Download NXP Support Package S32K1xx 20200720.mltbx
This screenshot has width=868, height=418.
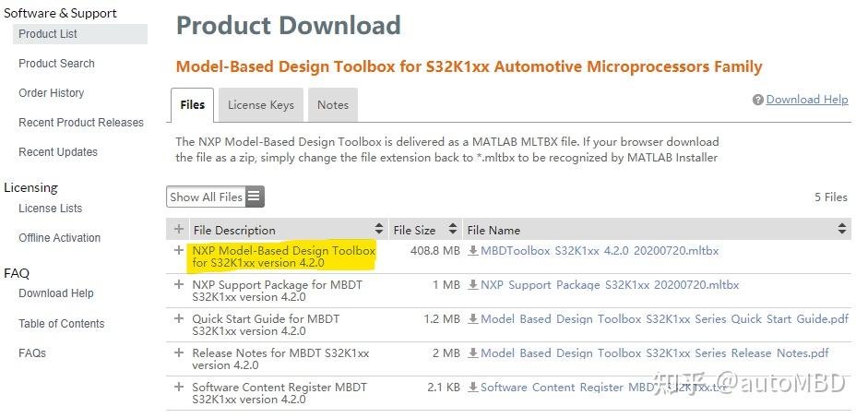point(610,285)
